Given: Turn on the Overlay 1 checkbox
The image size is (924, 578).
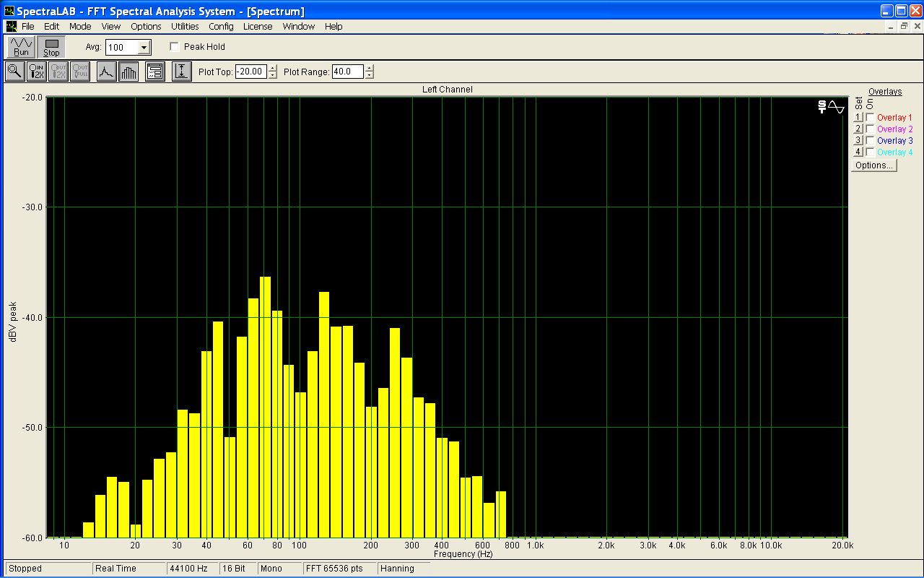Looking at the screenshot, I should (870, 118).
